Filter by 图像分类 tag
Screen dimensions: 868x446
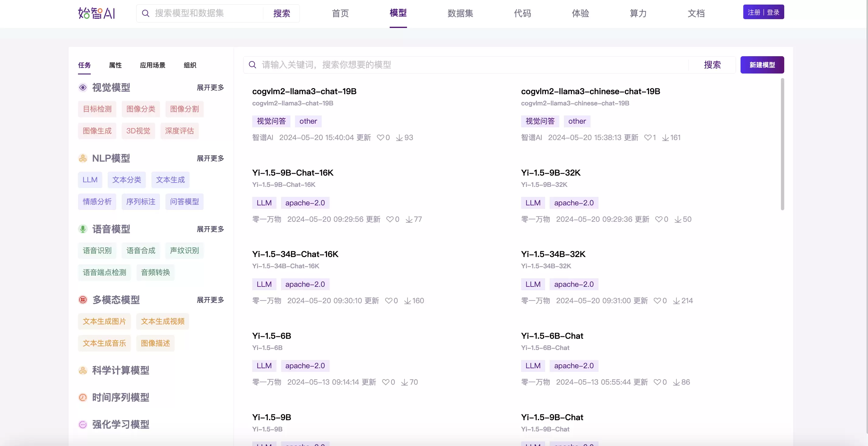click(x=141, y=109)
